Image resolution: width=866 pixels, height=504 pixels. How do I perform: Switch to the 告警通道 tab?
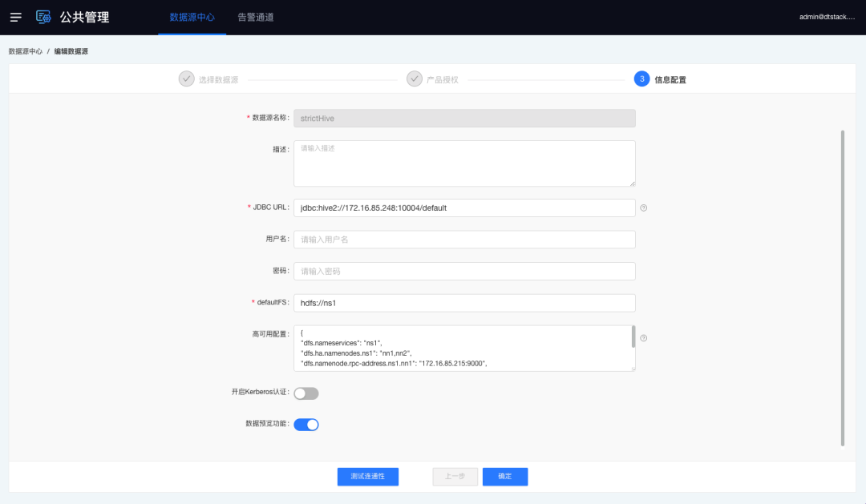(256, 17)
